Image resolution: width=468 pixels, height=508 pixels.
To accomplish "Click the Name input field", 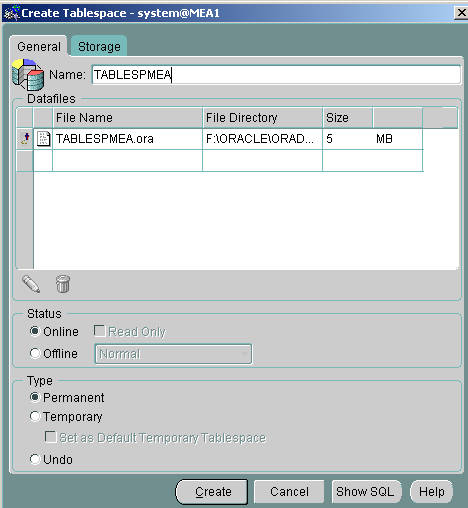I will coord(277,75).
